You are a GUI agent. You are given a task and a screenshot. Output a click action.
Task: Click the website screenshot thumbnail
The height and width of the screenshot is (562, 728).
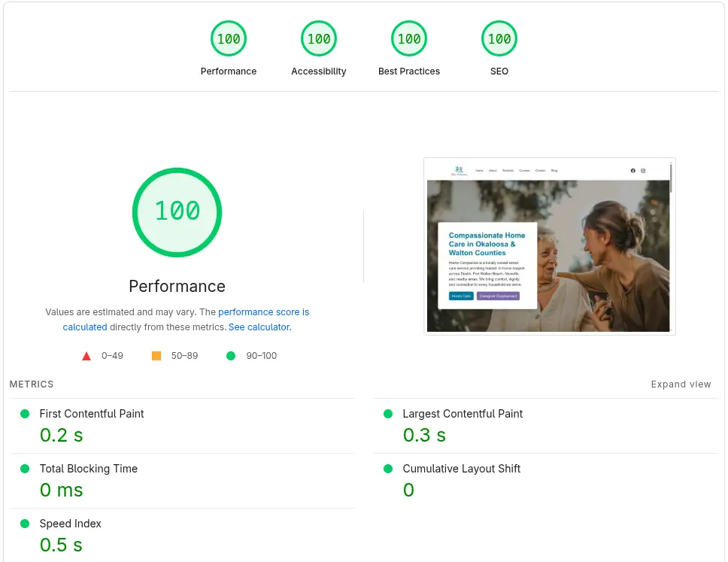(549, 246)
